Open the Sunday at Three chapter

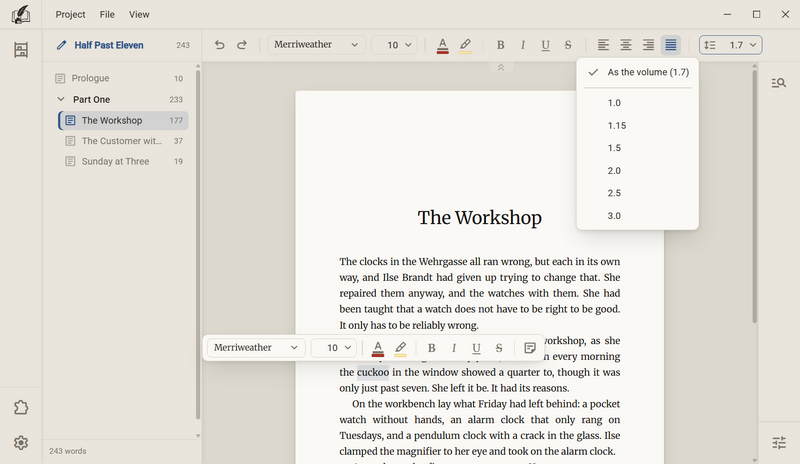[x=123, y=161]
